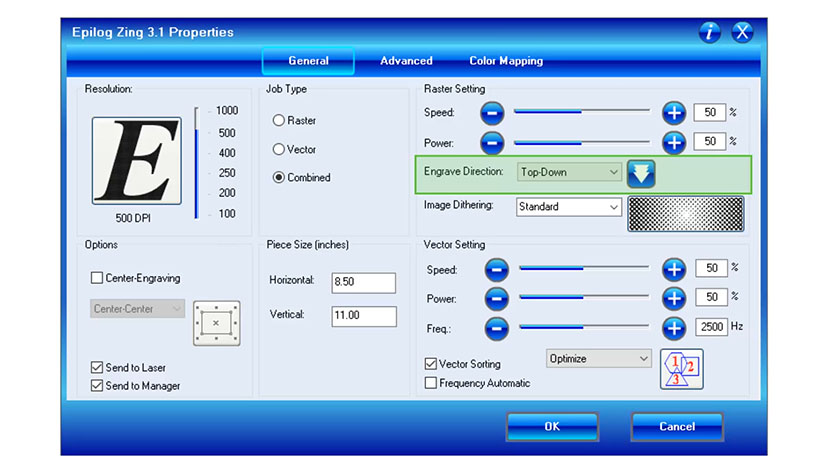Enable the Center-Engraving checkbox
This screenshot has height=473, width=830.
(97, 278)
